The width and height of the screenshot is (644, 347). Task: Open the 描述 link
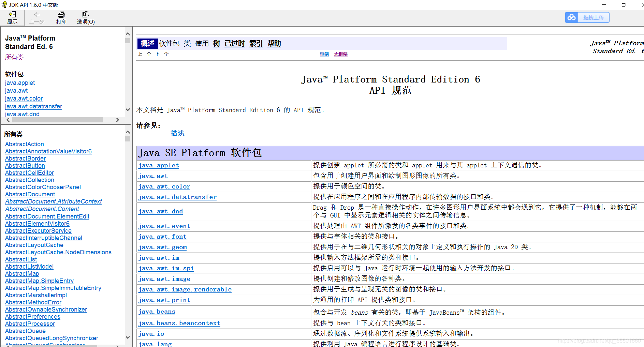pos(177,133)
